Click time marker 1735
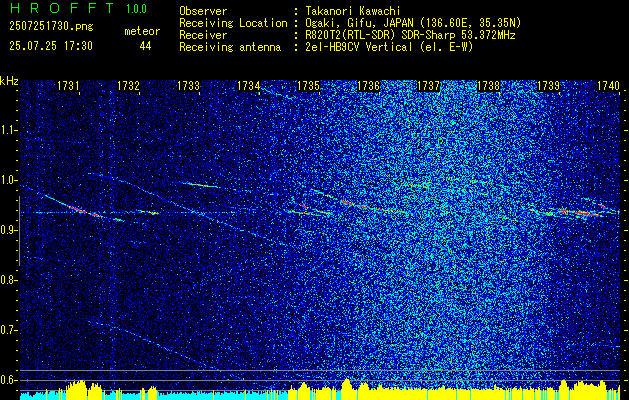629x400 pixels. pyautogui.click(x=308, y=86)
